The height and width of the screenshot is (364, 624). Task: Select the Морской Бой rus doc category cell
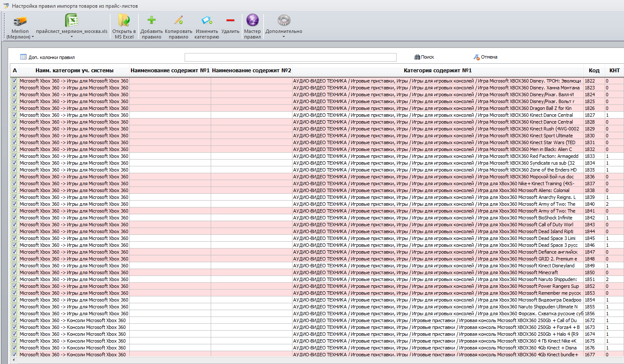coord(438,177)
